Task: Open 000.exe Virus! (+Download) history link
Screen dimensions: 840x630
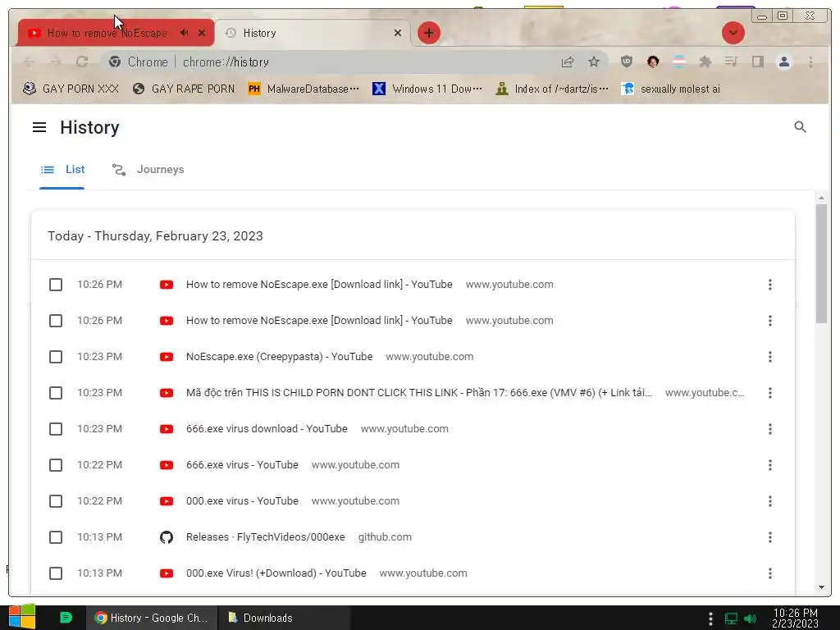Action: tap(276, 573)
